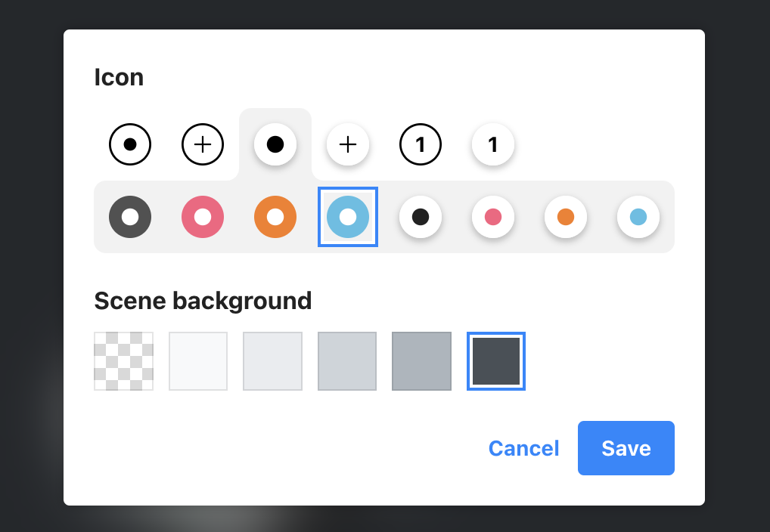Choose the blue ring icon option
This screenshot has width=770, height=532.
coord(348,217)
